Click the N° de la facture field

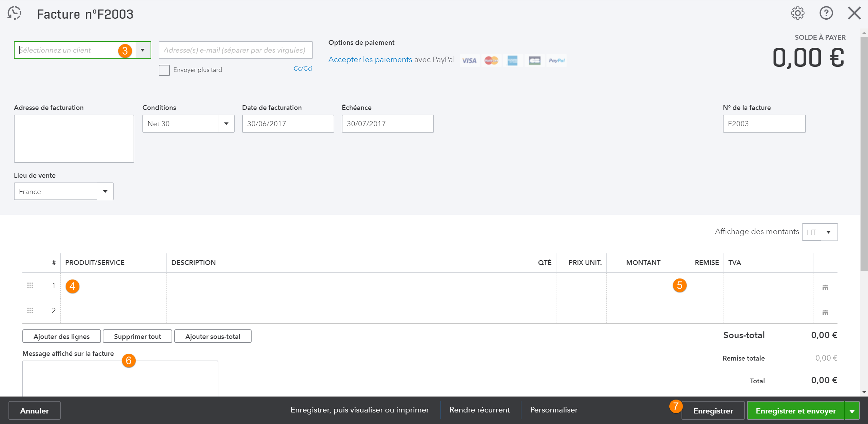(764, 124)
